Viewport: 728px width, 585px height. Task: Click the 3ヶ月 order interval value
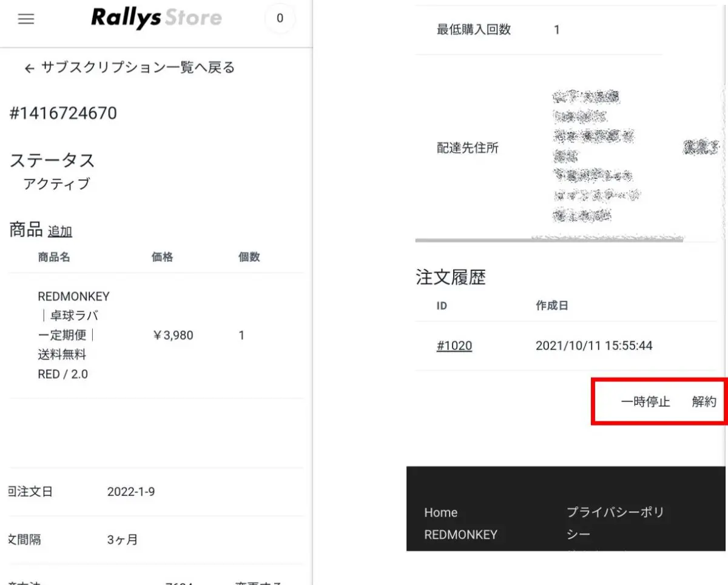(x=122, y=540)
